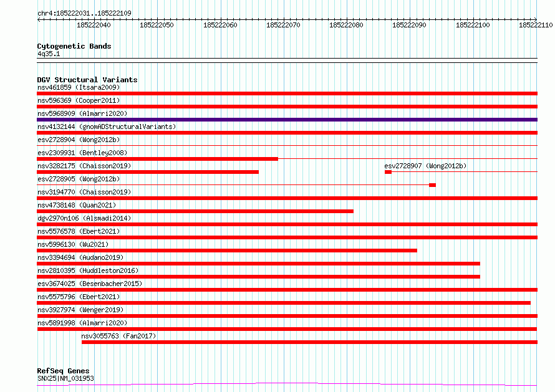555x392 pixels.
Task: Click the red bar under nsv3194770
Action: coord(287,198)
